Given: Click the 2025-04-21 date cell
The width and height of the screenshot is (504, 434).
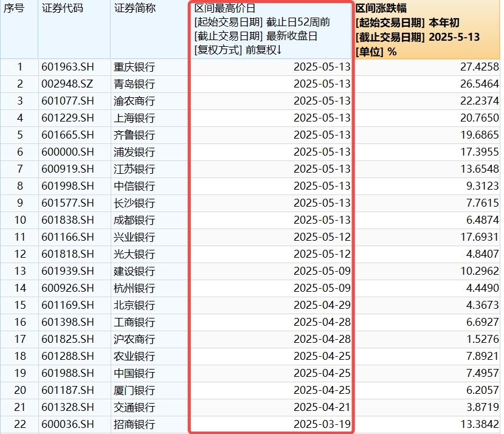Looking at the screenshot, I should coord(322,407).
